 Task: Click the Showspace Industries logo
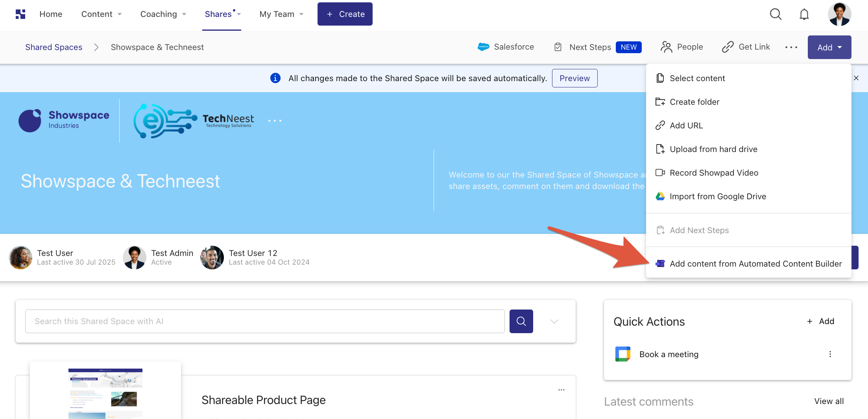64,121
